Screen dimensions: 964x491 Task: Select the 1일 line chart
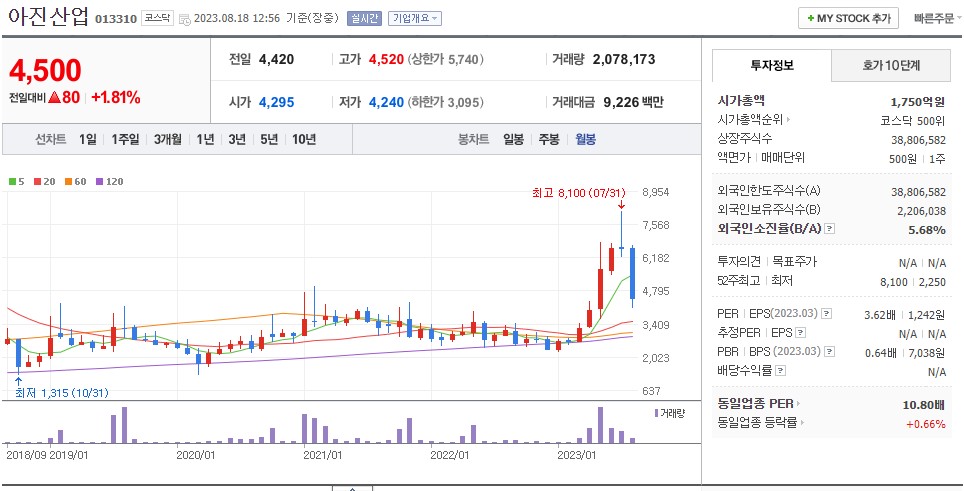(87, 139)
